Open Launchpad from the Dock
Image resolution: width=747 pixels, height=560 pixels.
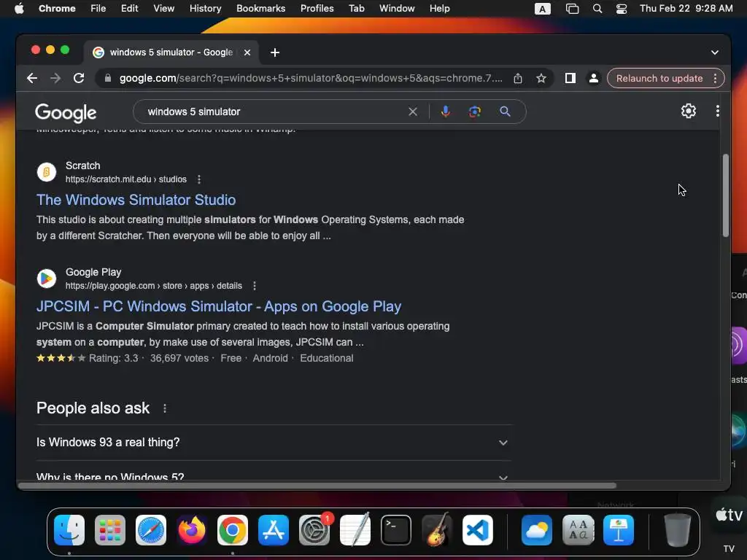click(x=110, y=530)
